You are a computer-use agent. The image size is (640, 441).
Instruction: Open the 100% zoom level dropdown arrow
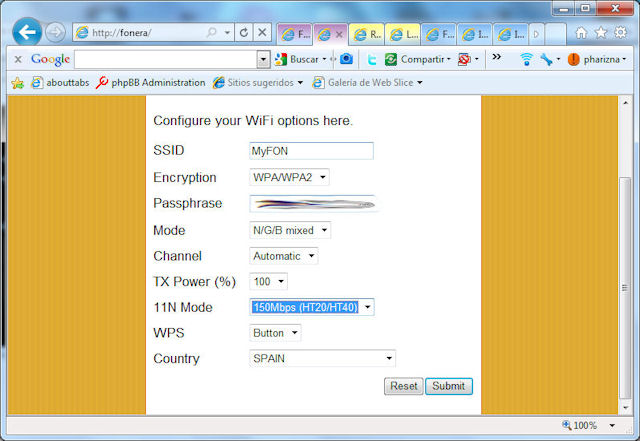[612, 425]
